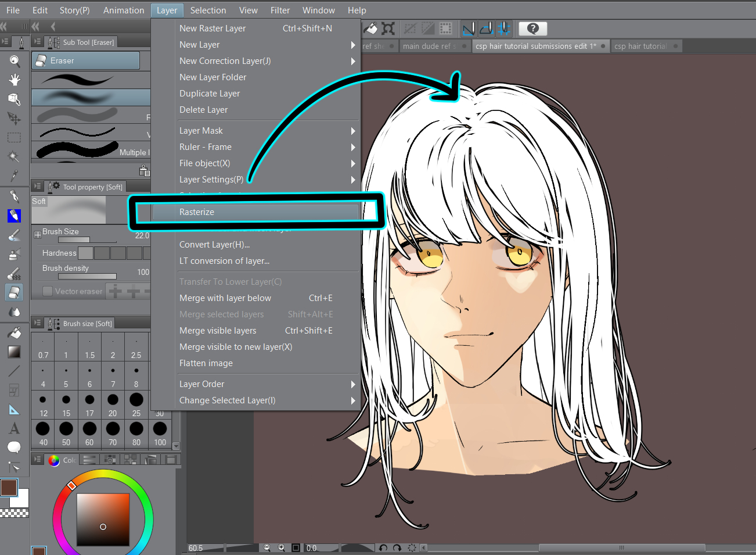The width and height of the screenshot is (756, 555).
Task: Click the help question mark icon
Action: [532, 28]
